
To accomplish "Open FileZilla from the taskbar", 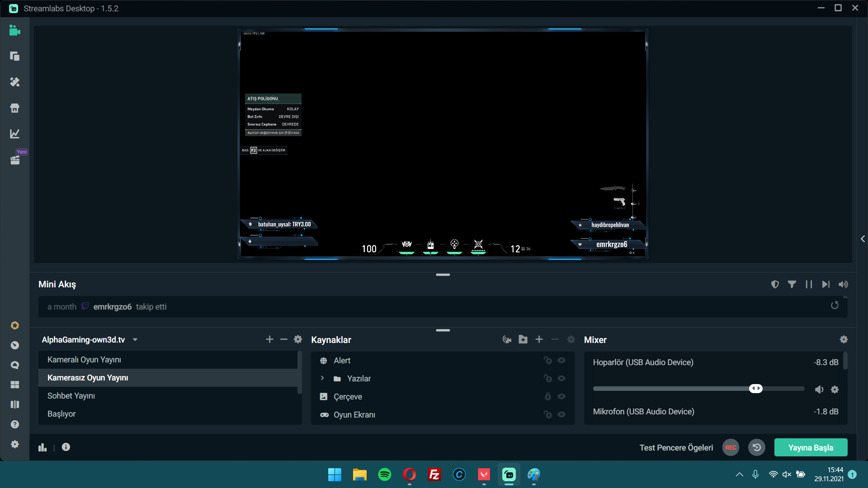I will pos(434,474).
